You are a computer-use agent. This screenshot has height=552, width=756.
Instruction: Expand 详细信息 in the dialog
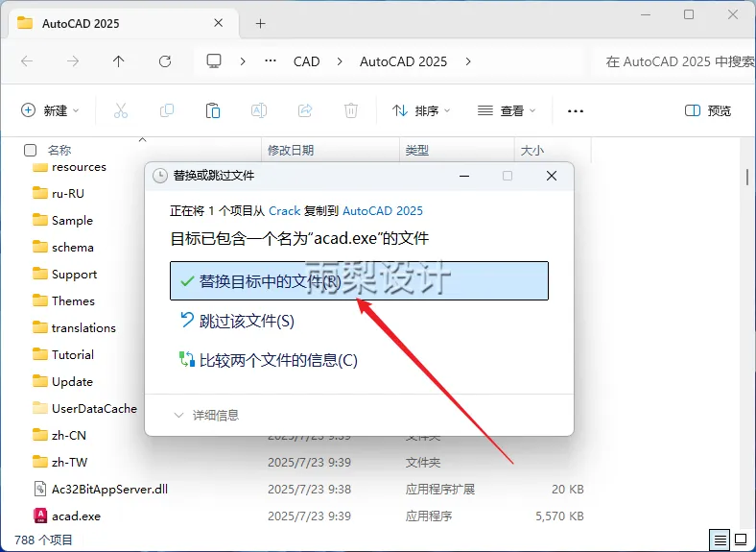[x=206, y=415]
